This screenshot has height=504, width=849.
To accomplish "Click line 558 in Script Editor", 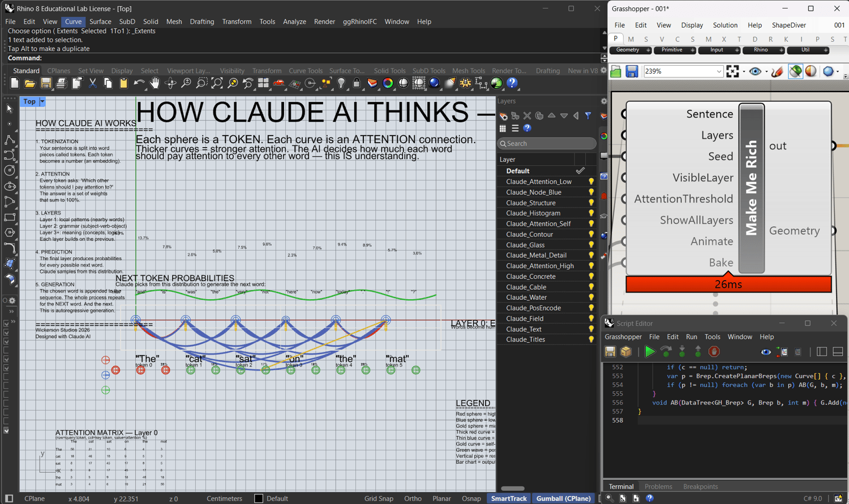I will (x=724, y=420).
